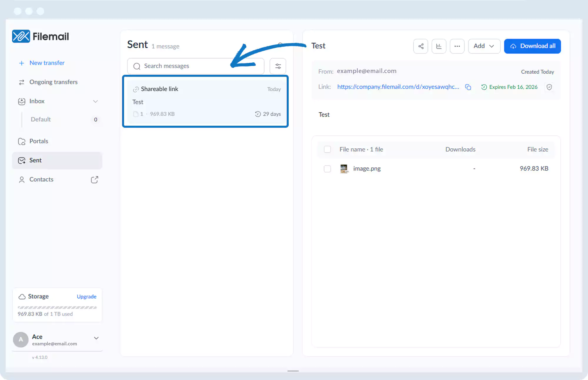Expand the Add dropdown
The width and height of the screenshot is (588, 380).
(484, 46)
